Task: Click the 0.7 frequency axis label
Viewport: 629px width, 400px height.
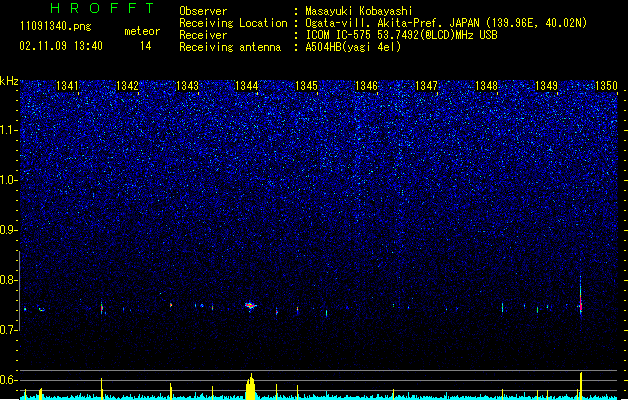Action: tap(8, 330)
